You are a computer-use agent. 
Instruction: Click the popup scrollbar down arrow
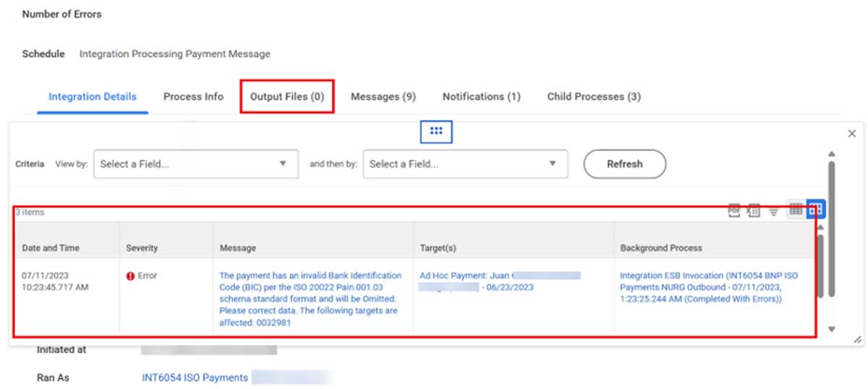coord(832,329)
